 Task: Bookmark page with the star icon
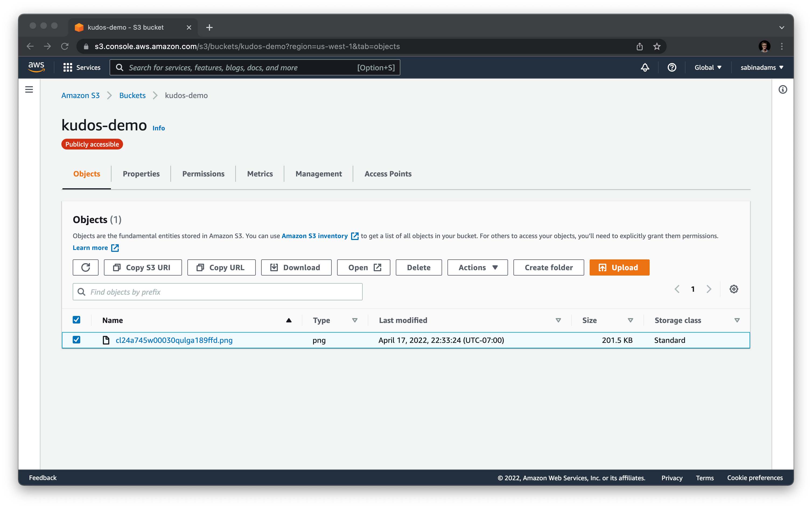[x=657, y=46]
